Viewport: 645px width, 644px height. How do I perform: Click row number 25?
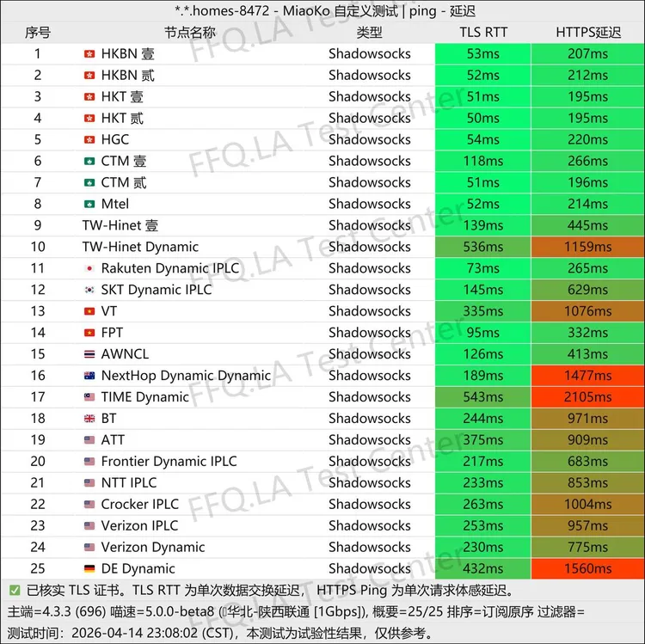click(38, 568)
